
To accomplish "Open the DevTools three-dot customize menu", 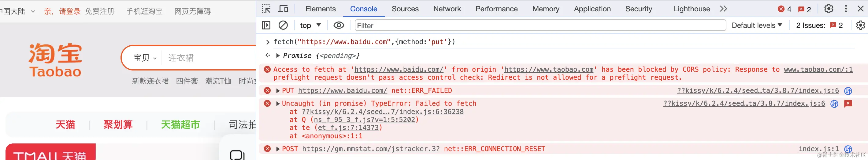I will (x=846, y=9).
